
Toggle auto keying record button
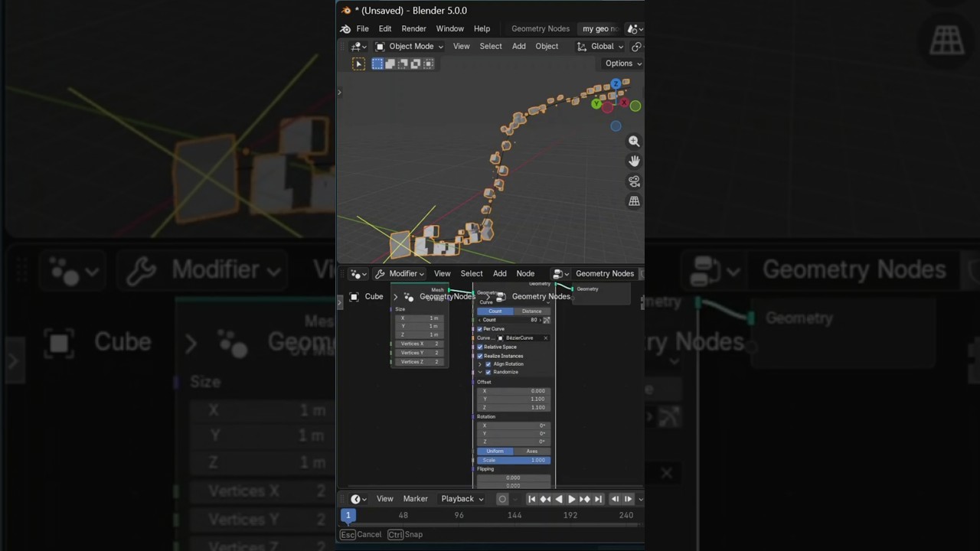pyautogui.click(x=502, y=499)
